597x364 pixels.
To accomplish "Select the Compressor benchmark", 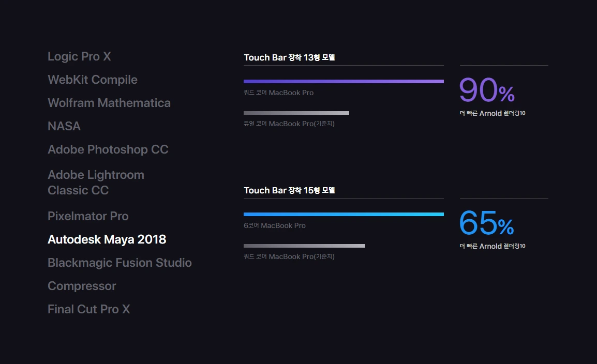I will 82,286.
